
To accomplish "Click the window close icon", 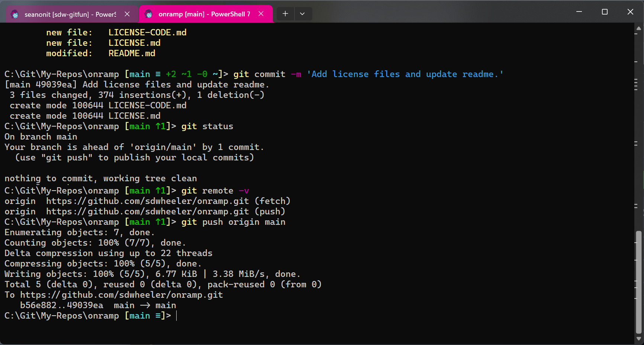I will click(x=631, y=12).
